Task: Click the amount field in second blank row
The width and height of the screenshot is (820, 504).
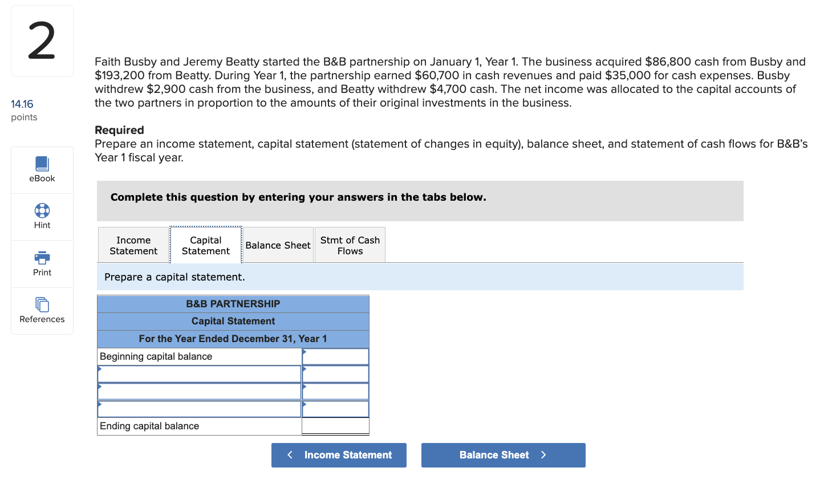Action: 335,391
